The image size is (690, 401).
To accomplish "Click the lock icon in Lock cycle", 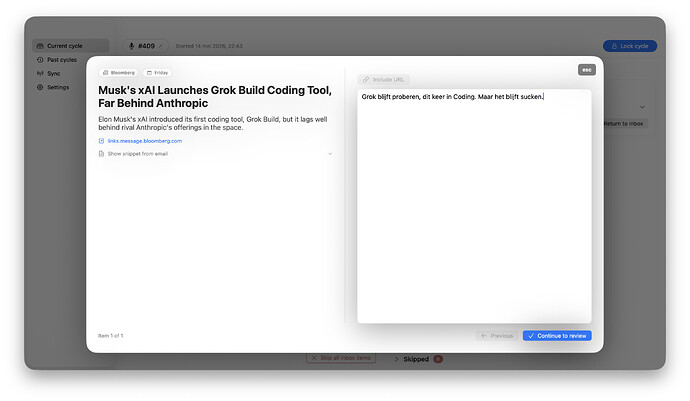I will click(614, 46).
